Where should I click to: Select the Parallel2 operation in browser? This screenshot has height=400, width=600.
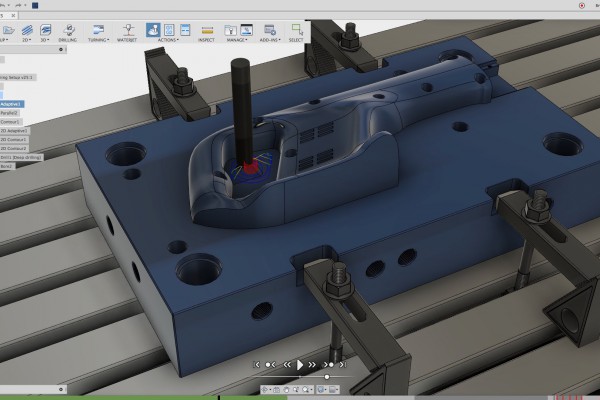tap(9, 113)
